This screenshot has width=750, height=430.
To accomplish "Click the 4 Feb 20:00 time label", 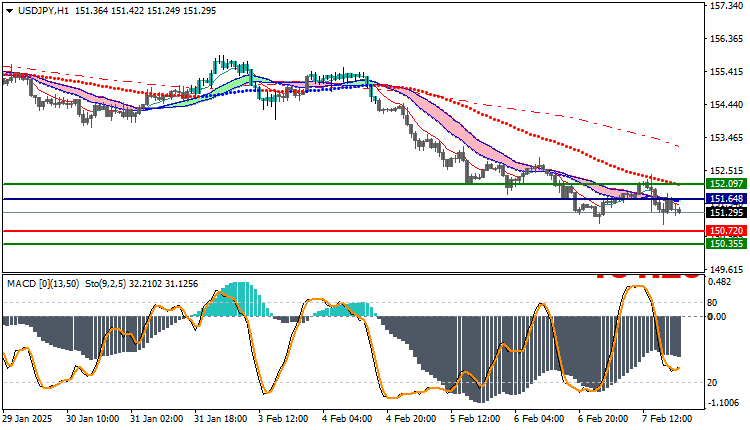I will pyautogui.click(x=411, y=419).
